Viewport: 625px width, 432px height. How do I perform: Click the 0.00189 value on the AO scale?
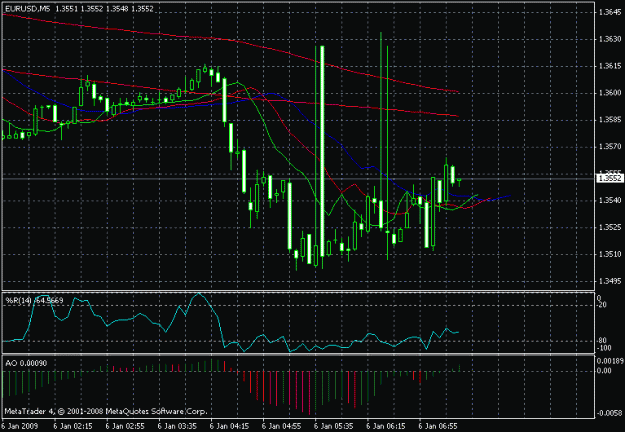(610, 361)
